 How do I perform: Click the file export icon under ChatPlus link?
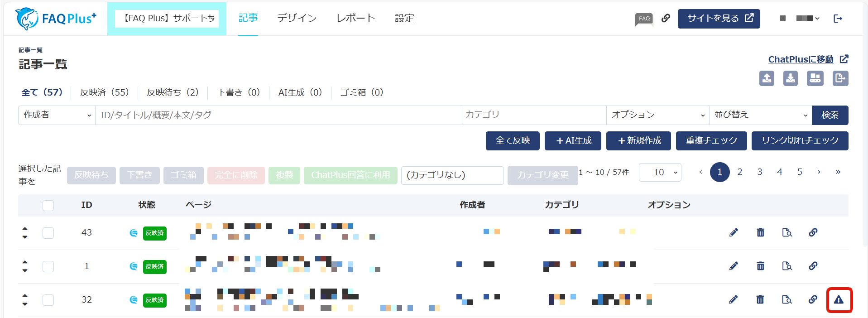click(x=840, y=78)
